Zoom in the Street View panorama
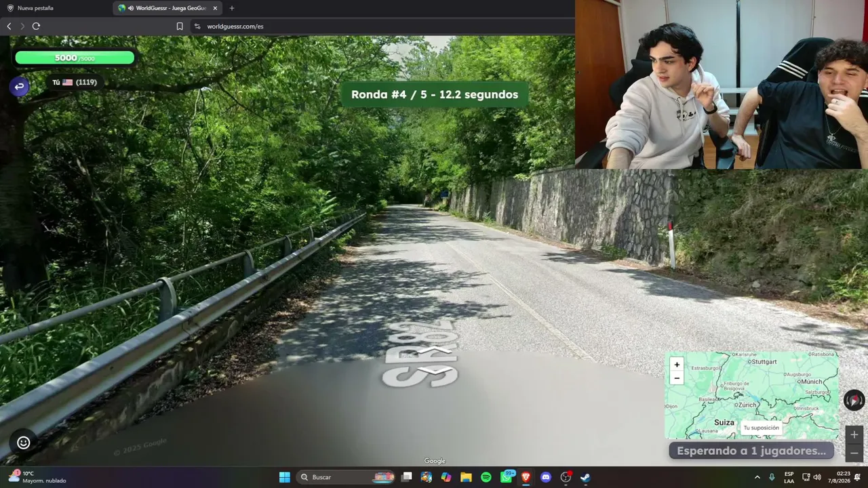Image resolution: width=868 pixels, height=488 pixels. [x=854, y=434]
